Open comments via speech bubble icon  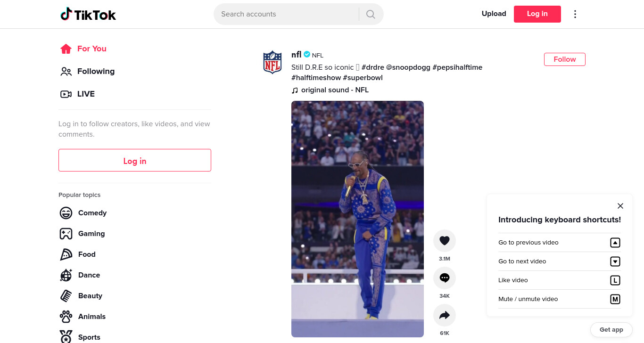(x=445, y=278)
